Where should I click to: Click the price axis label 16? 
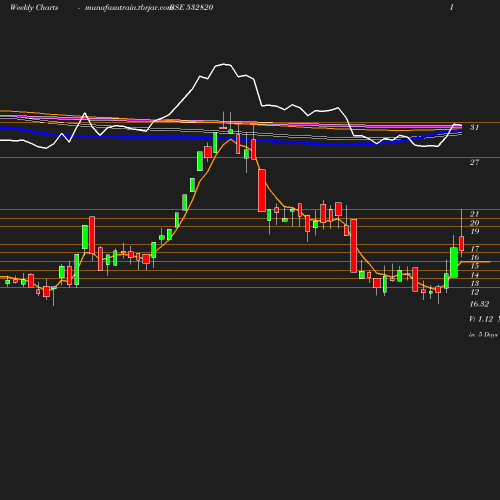475,257
